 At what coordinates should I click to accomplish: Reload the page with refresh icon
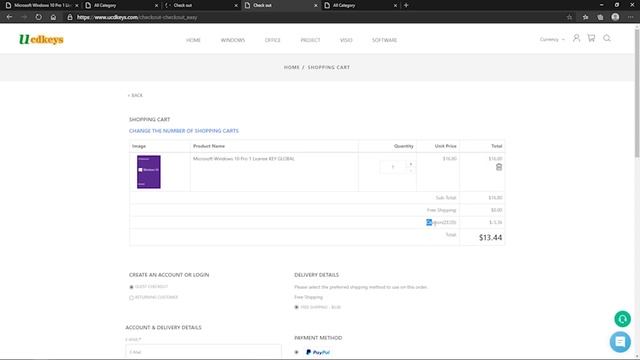tap(38, 17)
